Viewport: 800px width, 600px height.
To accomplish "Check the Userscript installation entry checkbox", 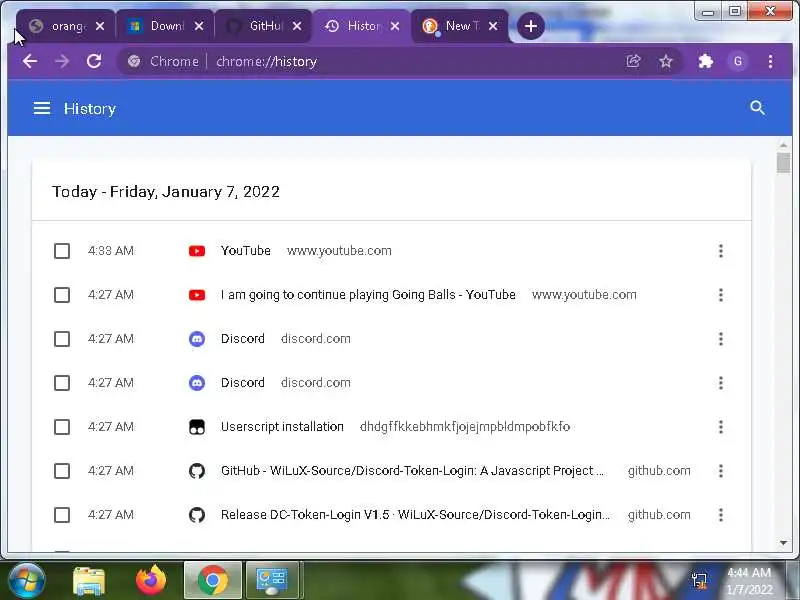I will 62,427.
